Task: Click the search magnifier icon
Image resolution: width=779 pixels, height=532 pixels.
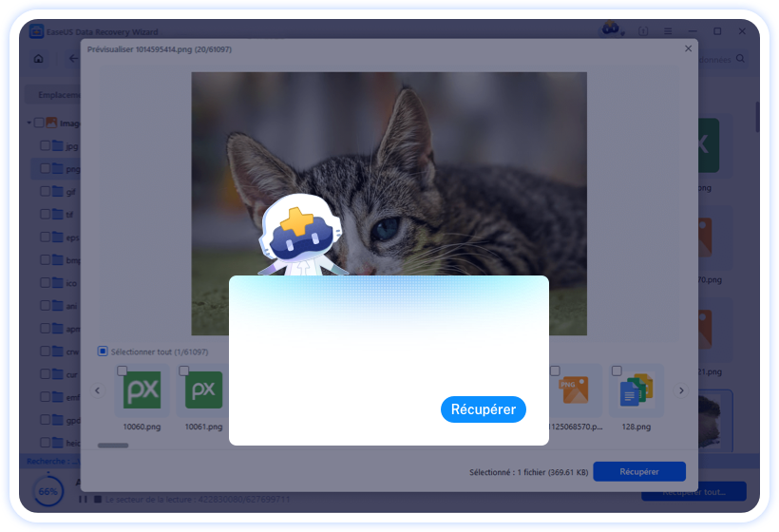Action: pos(740,59)
